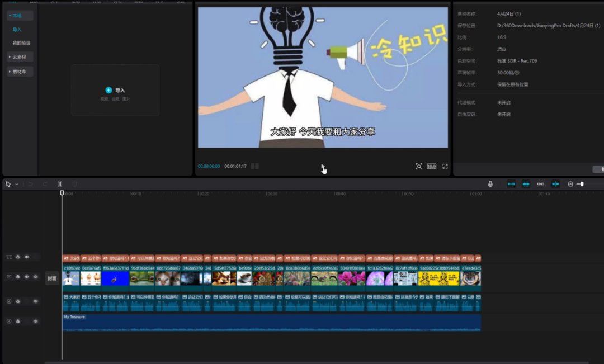The height and width of the screenshot is (364, 604).
Task: Click the timeline zoom slider handle
Action: pyautogui.click(x=582, y=184)
